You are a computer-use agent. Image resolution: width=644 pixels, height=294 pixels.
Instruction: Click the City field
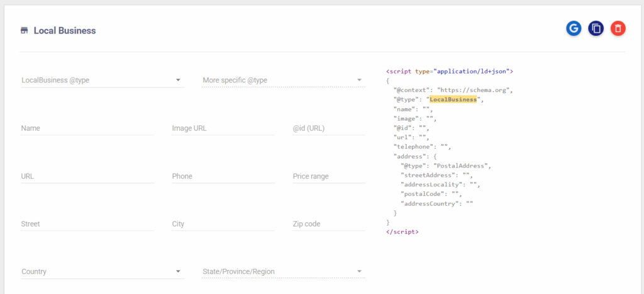(x=223, y=223)
